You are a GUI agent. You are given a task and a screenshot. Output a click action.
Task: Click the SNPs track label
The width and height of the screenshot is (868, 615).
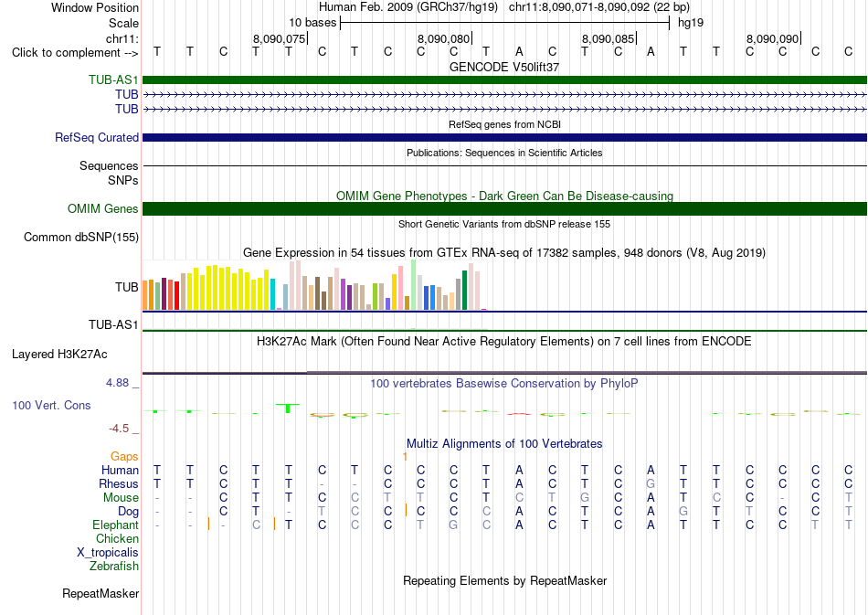pyautogui.click(x=123, y=180)
